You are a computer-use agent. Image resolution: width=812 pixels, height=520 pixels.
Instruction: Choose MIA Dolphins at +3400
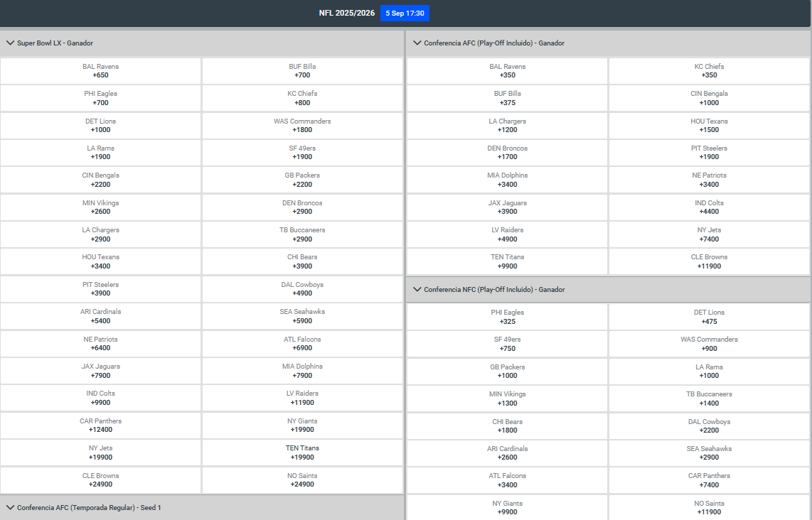click(x=508, y=180)
